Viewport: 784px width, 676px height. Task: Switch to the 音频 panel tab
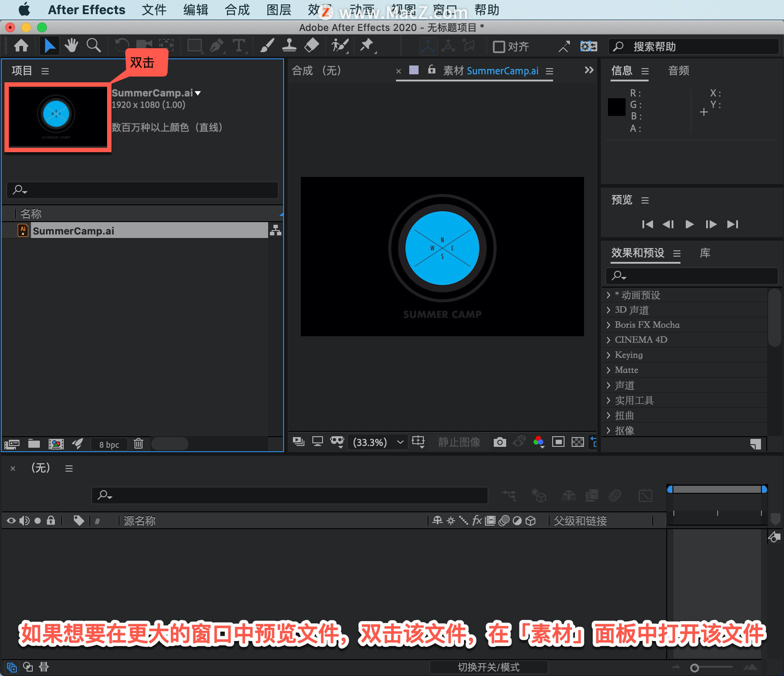tap(679, 70)
